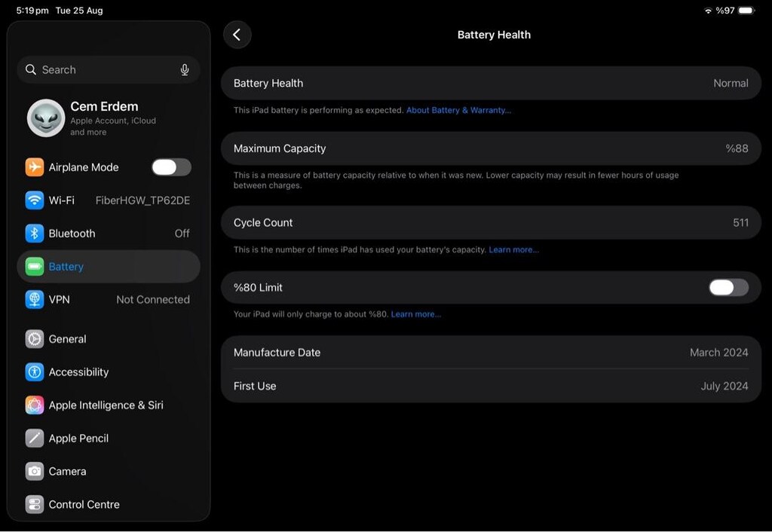Toggle the %80 Limit switch

729,287
